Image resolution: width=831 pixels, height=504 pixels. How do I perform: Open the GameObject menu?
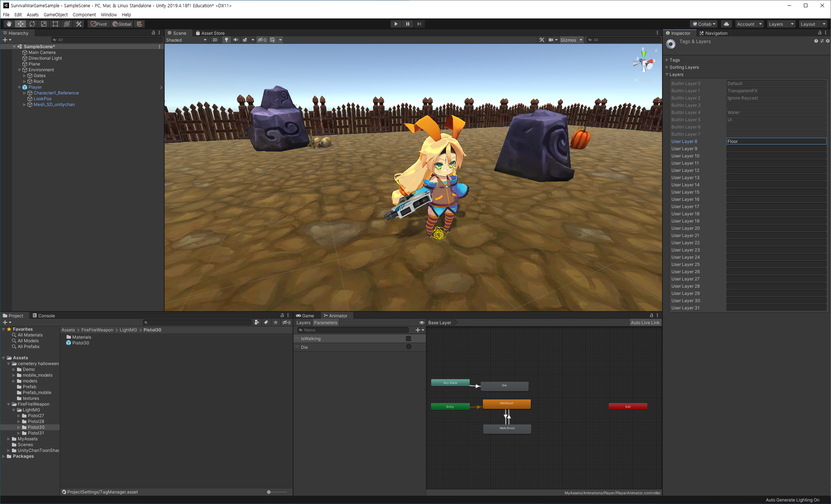point(55,14)
